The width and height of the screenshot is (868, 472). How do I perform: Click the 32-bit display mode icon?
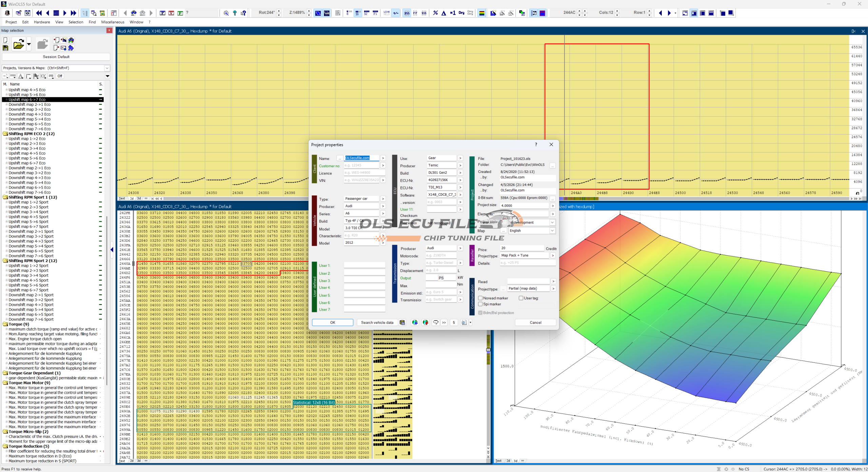pos(366,13)
